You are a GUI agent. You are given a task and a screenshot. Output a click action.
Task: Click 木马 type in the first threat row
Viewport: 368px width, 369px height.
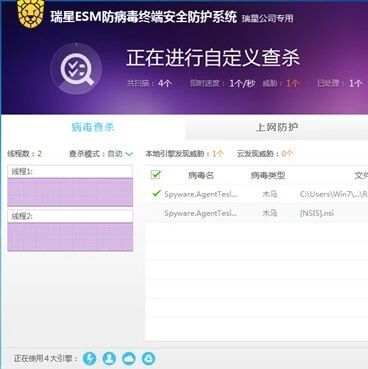(x=270, y=194)
